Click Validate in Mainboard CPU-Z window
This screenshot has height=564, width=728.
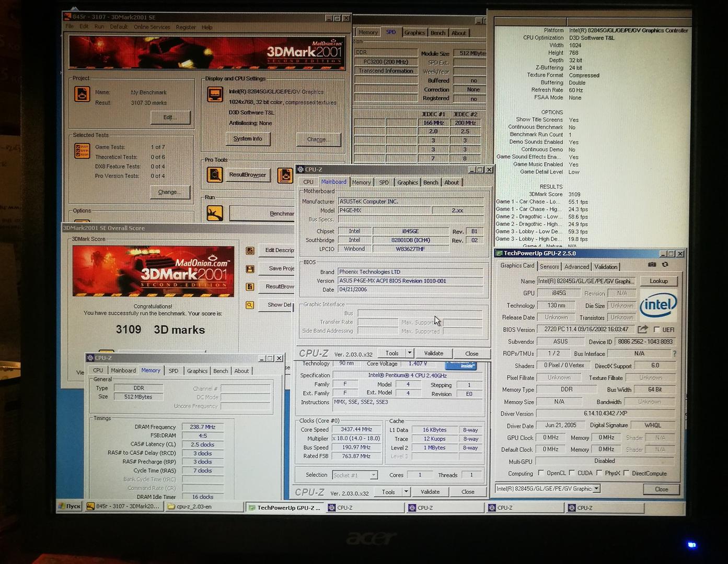[434, 353]
